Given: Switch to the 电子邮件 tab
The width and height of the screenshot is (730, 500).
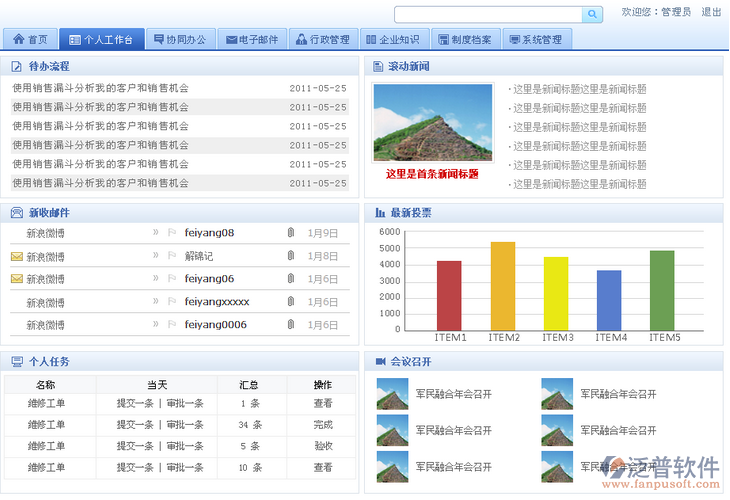Looking at the screenshot, I should 251,39.
